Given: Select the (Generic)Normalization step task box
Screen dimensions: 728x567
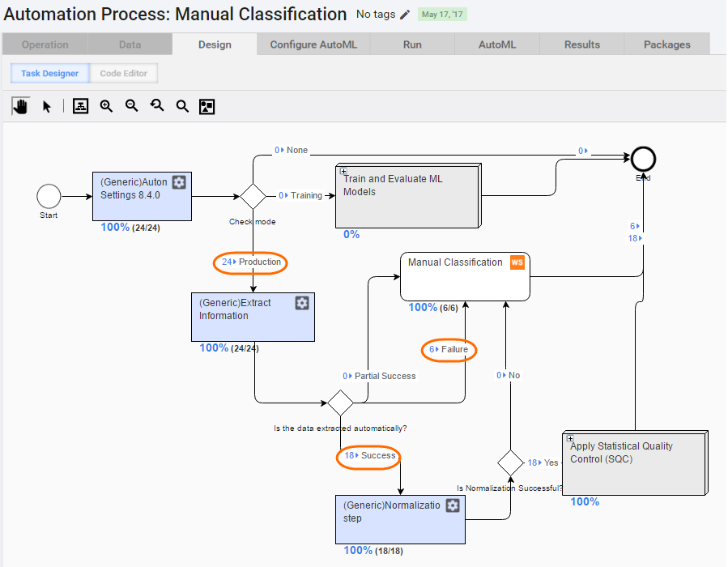Looking at the screenshot, I should point(400,520).
